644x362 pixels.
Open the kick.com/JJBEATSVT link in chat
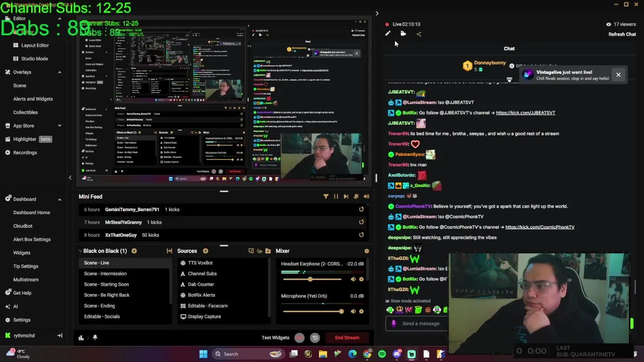click(525, 113)
